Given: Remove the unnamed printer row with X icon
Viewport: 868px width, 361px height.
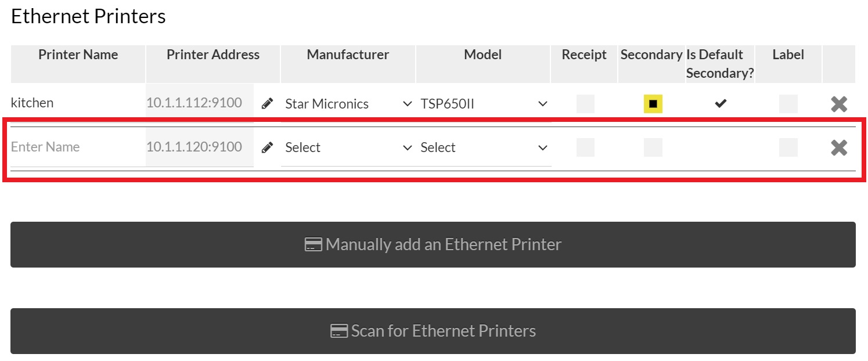Looking at the screenshot, I should 839,147.
